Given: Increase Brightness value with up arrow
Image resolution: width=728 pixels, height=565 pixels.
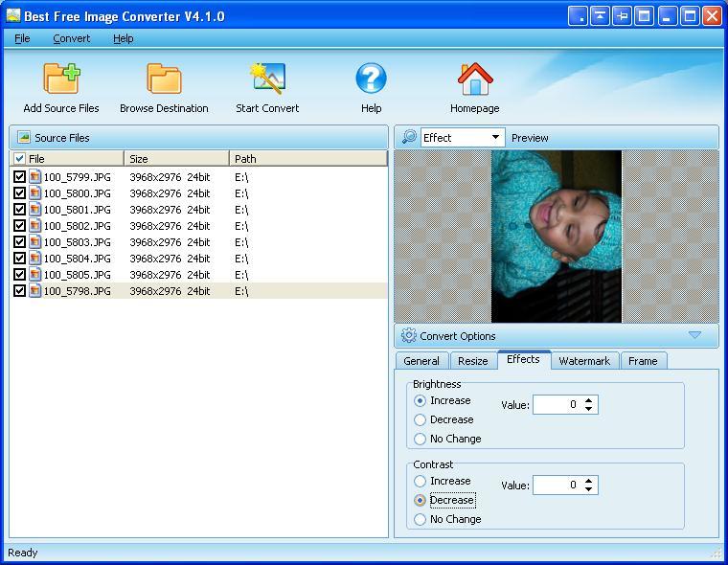Looking at the screenshot, I should pyautogui.click(x=589, y=400).
